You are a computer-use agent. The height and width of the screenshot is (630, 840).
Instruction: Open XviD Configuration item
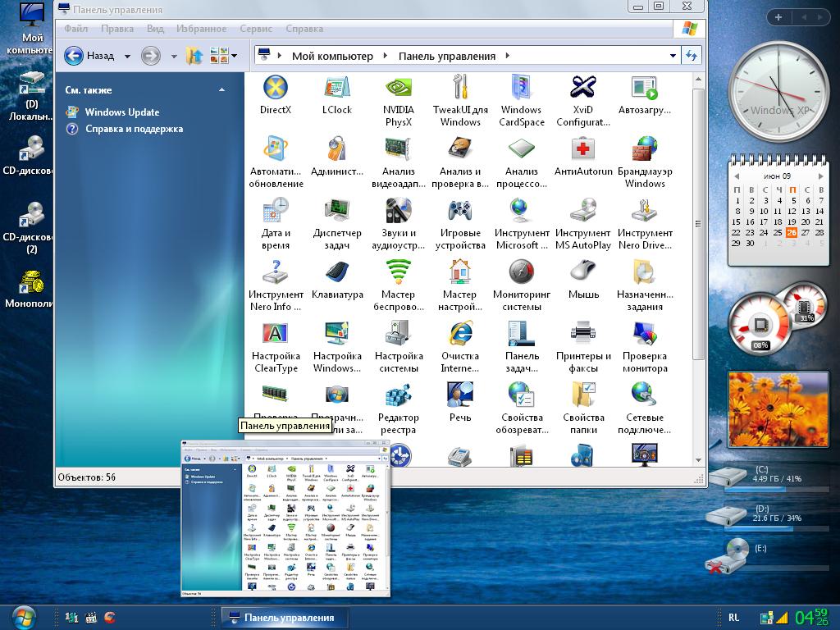coord(583,101)
